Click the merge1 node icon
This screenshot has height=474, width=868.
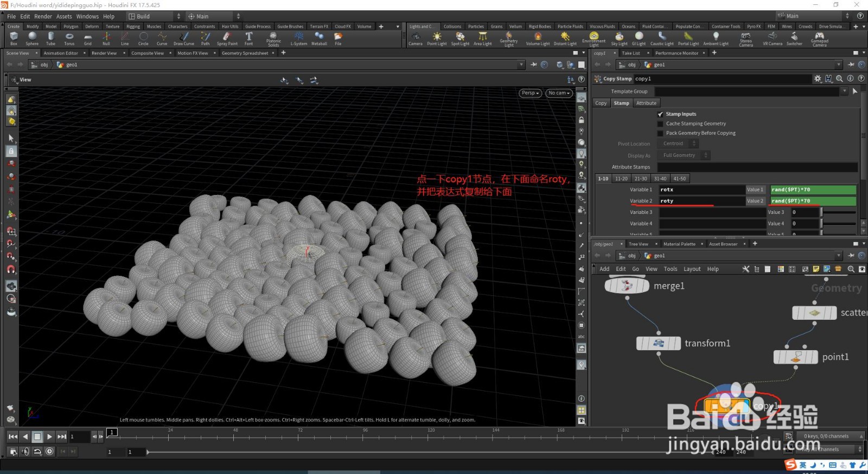coord(627,286)
